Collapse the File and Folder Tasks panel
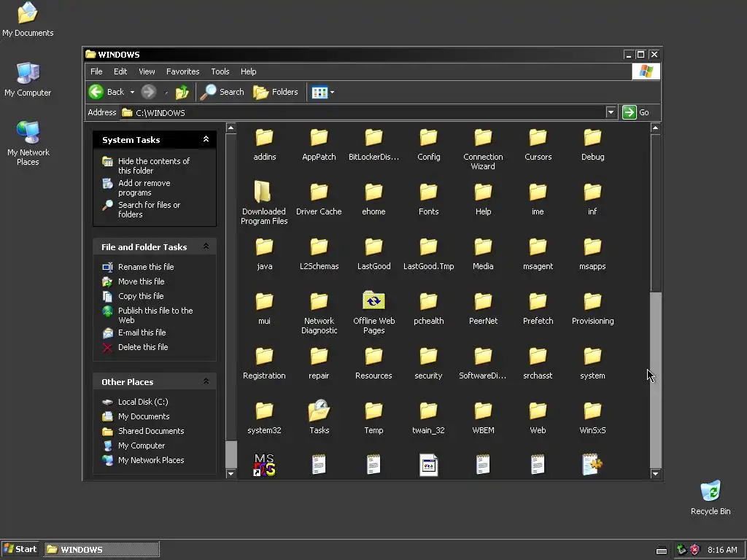747x560 pixels. click(x=206, y=246)
